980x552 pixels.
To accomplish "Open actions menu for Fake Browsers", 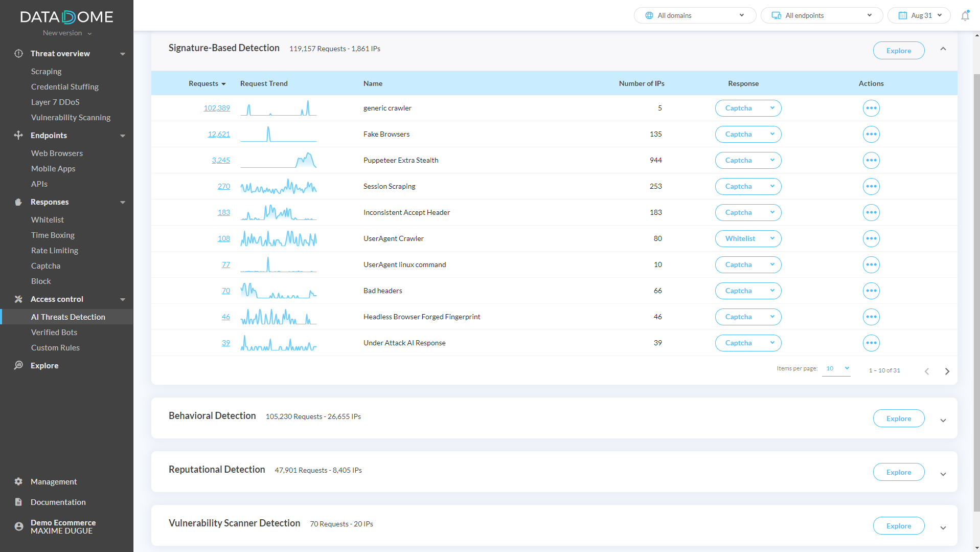I will tap(871, 134).
